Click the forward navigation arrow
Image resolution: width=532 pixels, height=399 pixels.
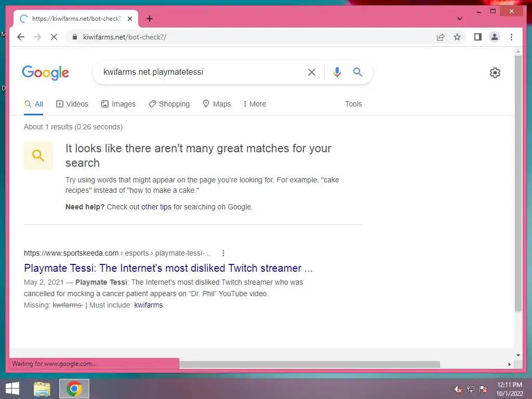pyautogui.click(x=37, y=37)
